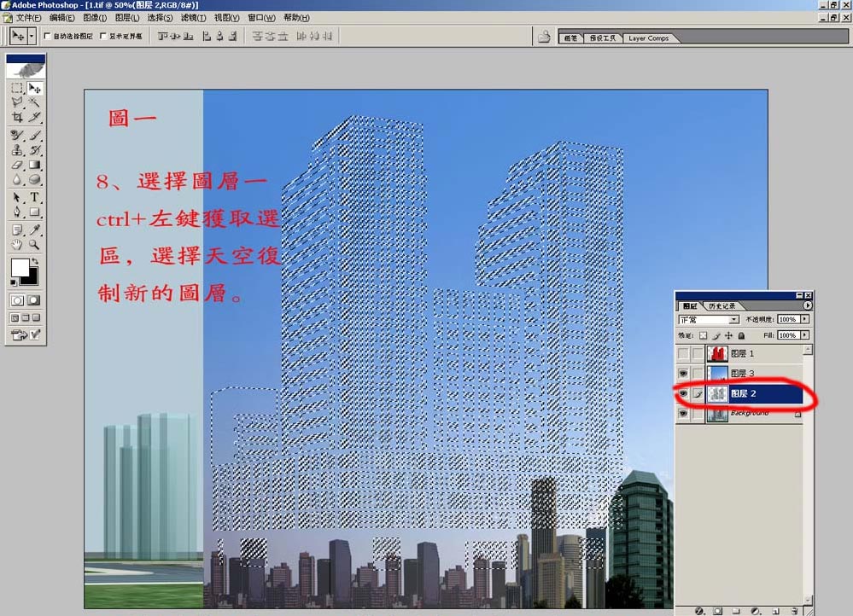The width and height of the screenshot is (853, 616).
Task: Select 图层 3 layer thumbnail
Action: pos(717,374)
